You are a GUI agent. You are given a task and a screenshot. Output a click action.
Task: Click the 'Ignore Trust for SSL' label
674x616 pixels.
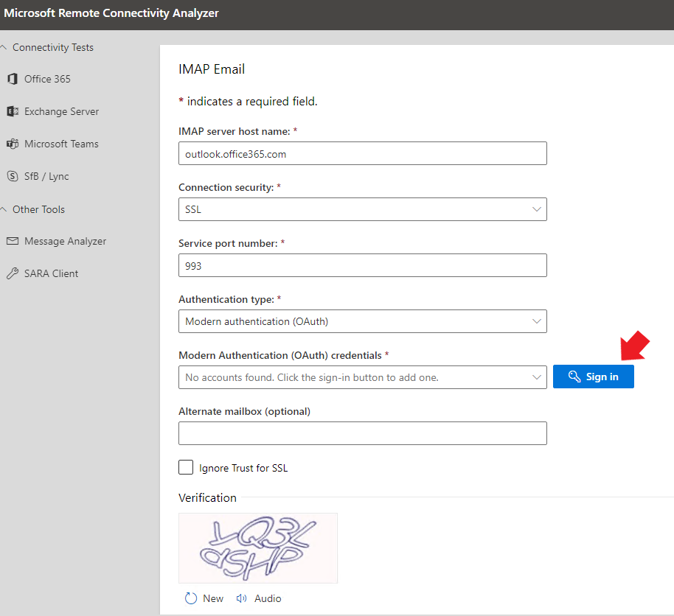click(243, 468)
